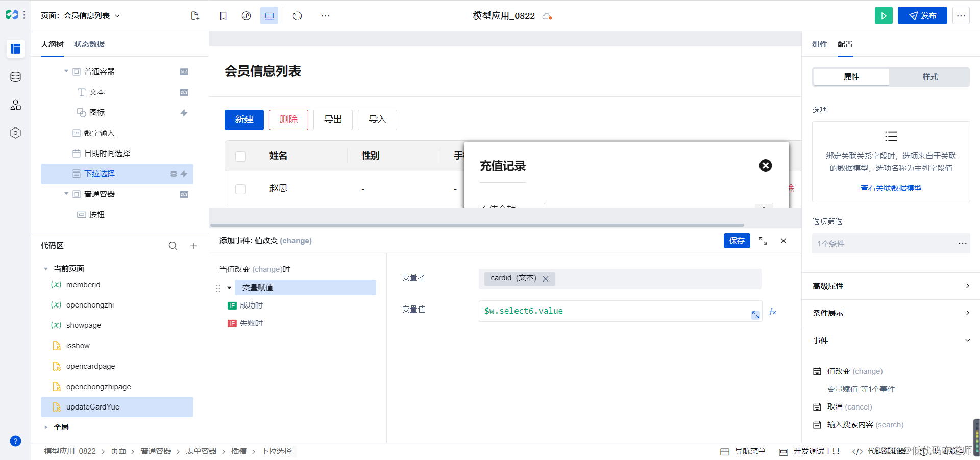Click the new page file icon
This screenshot has height=460, width=980.
point(194,16)
